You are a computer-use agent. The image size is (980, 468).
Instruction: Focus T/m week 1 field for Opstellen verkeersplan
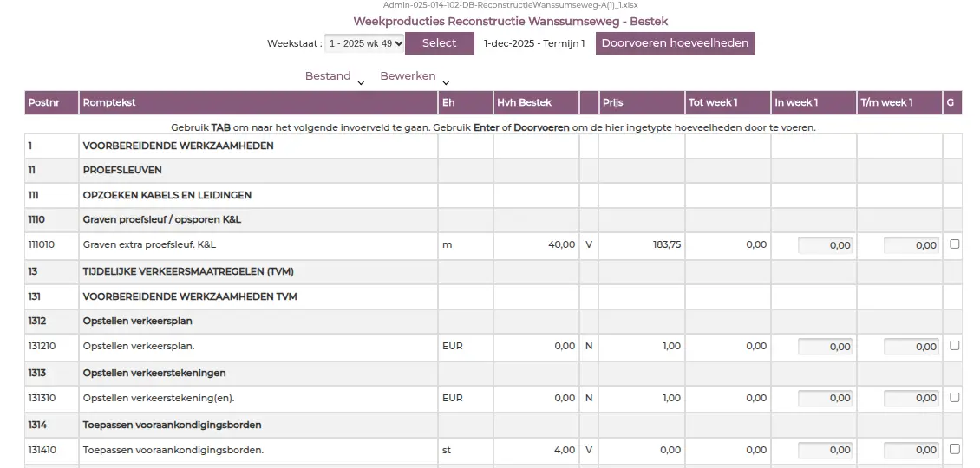(911, 347)
